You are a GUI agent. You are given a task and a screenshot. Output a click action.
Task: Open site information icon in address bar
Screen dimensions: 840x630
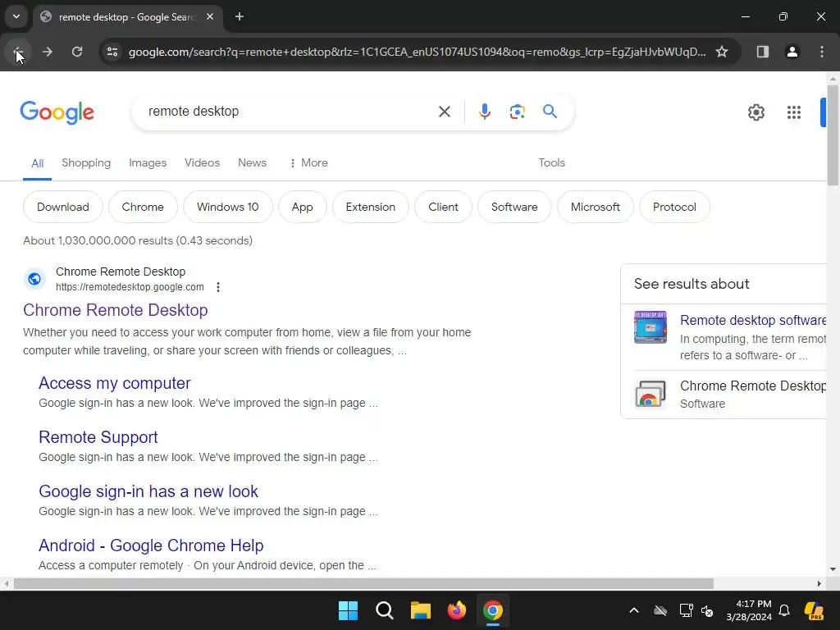(112, 52)
